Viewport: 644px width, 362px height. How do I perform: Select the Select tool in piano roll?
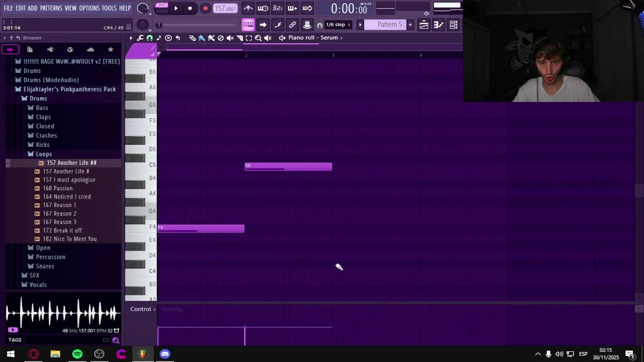[x=249, y=38]
